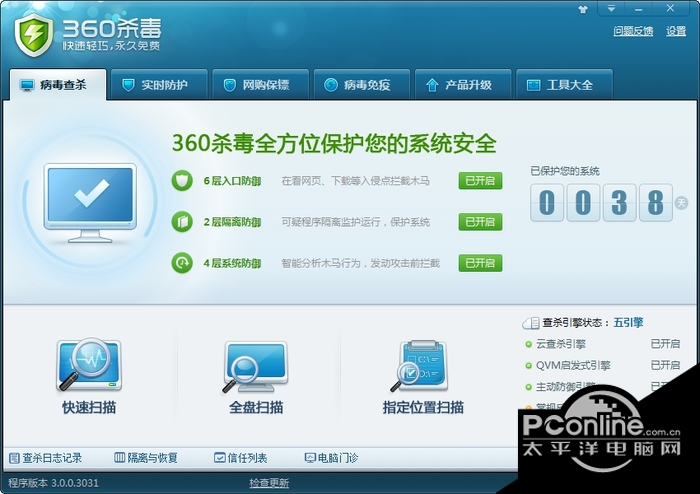Open the 网购保镖 tab

[261, 84]
